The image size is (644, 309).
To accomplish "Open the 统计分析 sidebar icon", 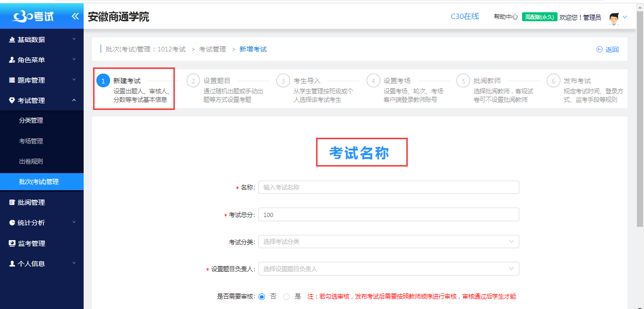I will (11, 223).
